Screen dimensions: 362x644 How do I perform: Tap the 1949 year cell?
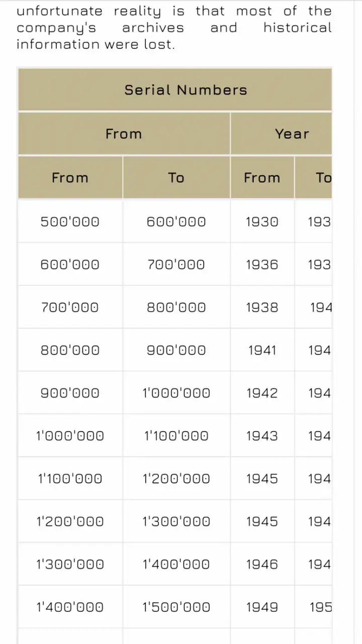[x=262, y=607]
